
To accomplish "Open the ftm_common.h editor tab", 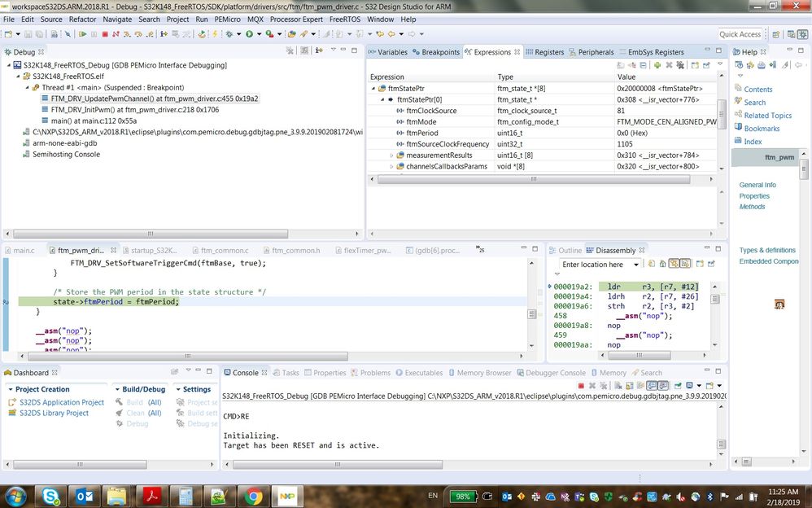I will click(291, 251).
